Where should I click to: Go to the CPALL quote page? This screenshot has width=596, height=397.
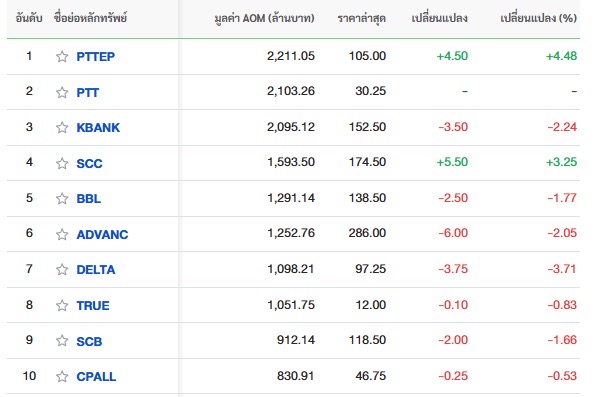tap(96, 377)
